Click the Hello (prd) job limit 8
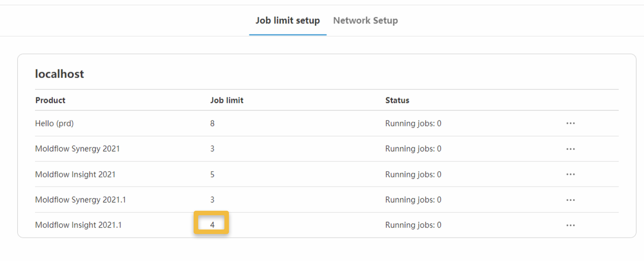Viewport: 644px width, 261px height. coord(212,123)
